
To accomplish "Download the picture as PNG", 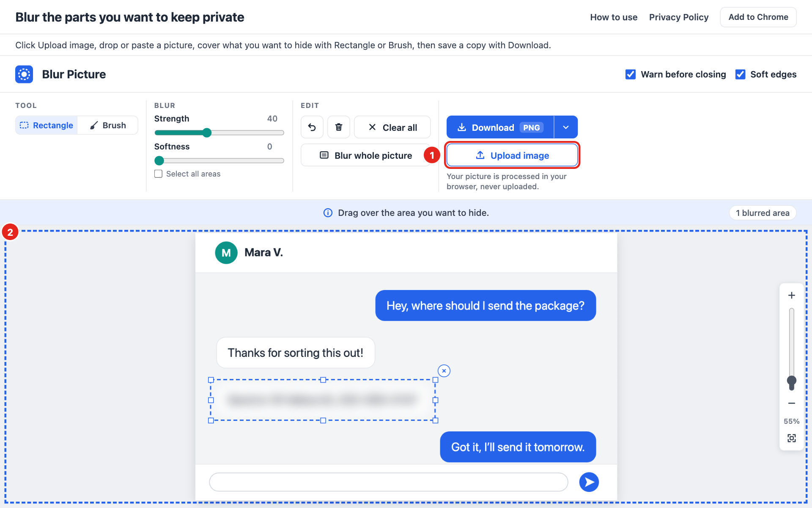I will point(500,127).
